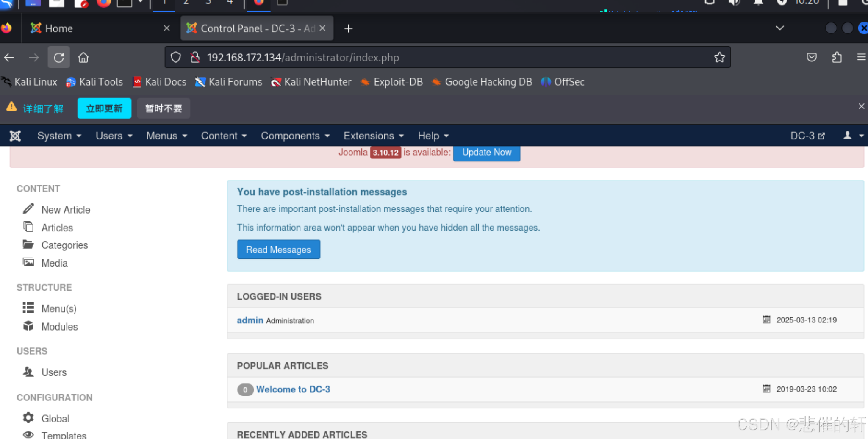This screenshot has height=439, width=868.
Task: Click Update Now for Joomla 3.10.12
Action: click(x=487, y=153)
